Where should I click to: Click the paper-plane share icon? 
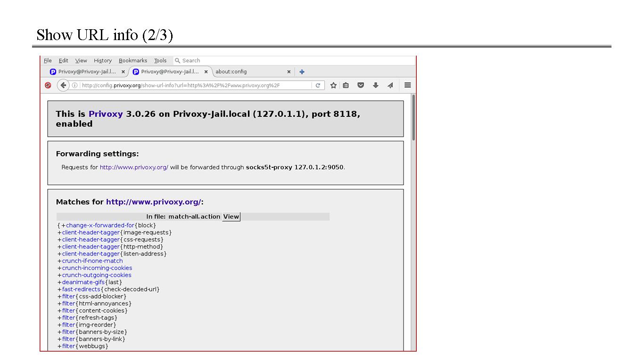tap(390, 85)
